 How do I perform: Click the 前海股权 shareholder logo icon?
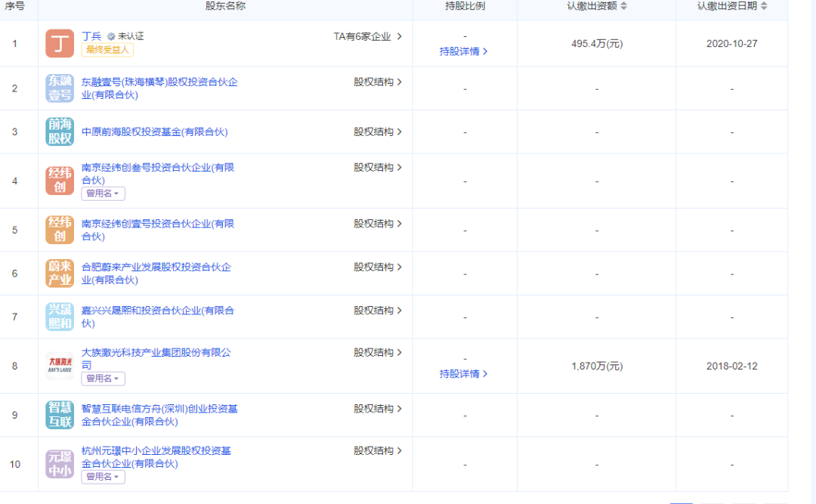[x=60, y=131]
